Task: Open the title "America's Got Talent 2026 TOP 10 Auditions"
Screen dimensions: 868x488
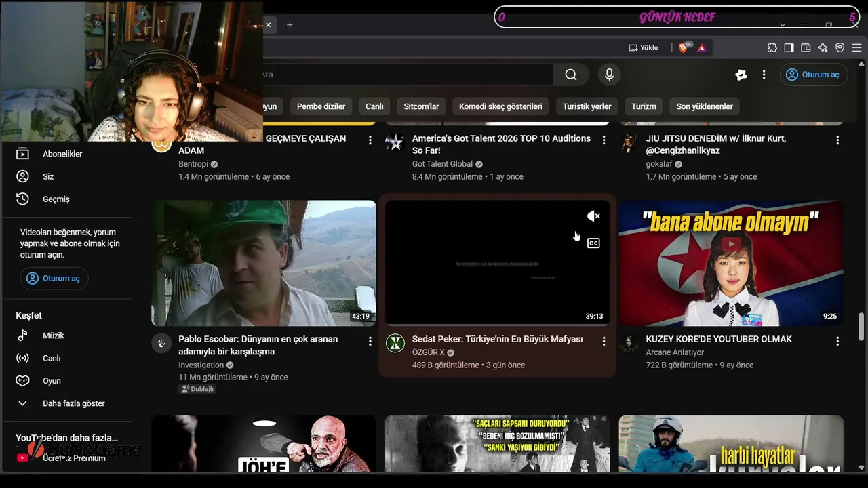Action: pyautogui.click(x=501, y=144)
